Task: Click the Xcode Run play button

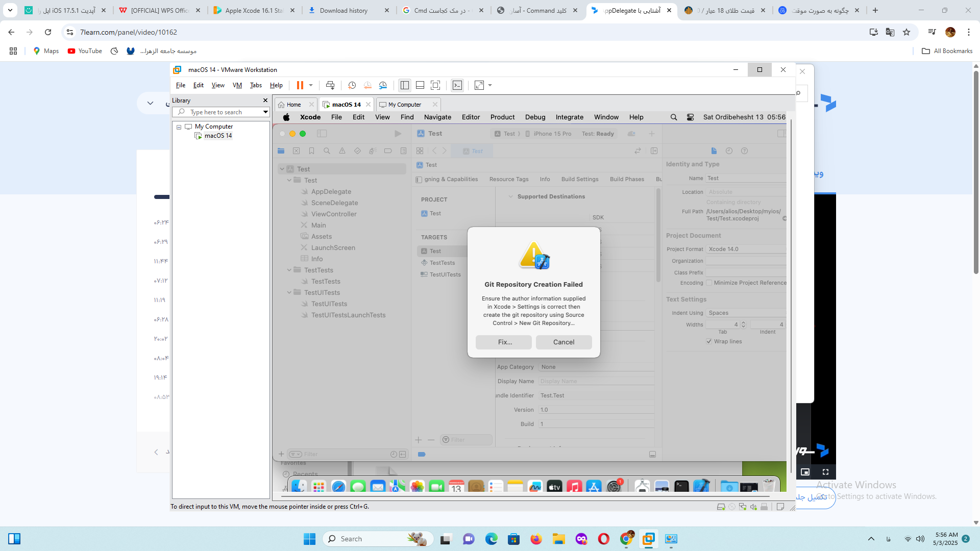Action: point(398,134)
